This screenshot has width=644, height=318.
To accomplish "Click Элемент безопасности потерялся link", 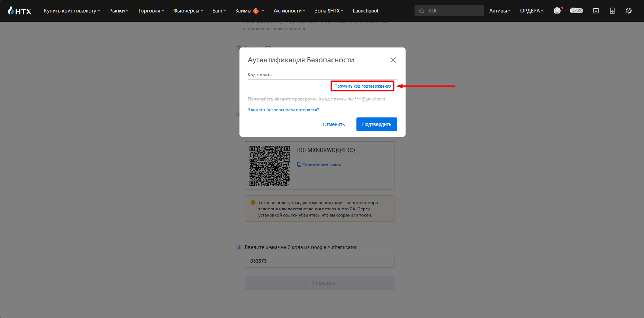I will (283, 110).
